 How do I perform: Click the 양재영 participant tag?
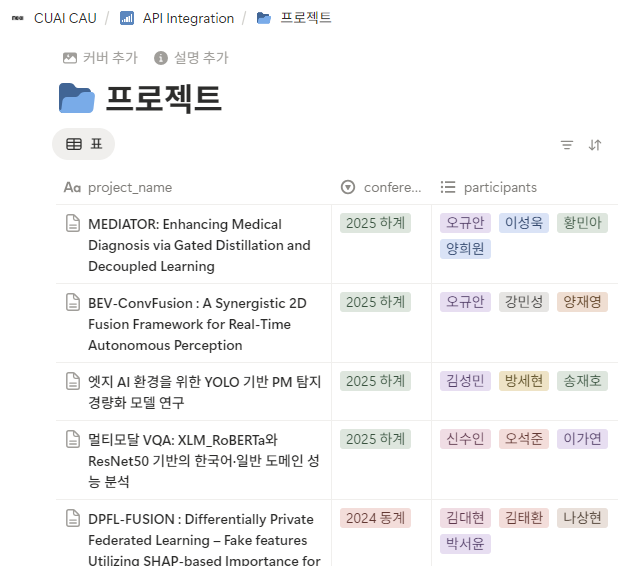583,302
